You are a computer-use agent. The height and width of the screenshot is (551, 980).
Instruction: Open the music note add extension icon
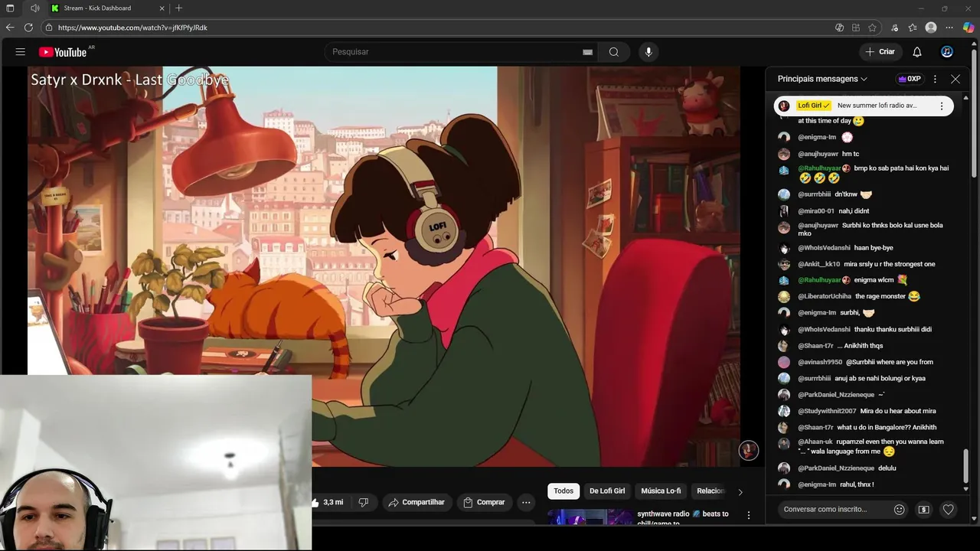point(894,28)
